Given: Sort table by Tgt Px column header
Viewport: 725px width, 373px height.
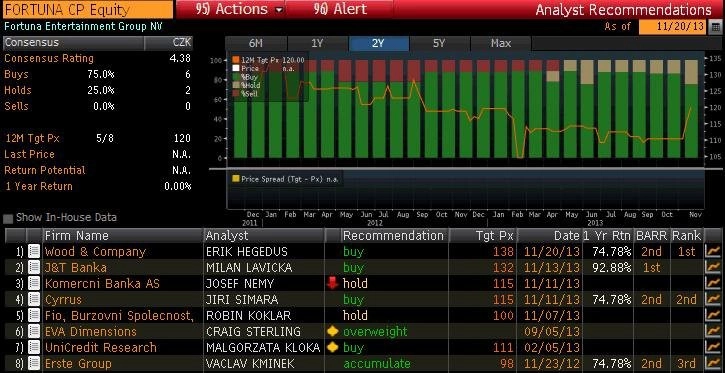Looking at the screenshot, I should pyautogui.click(x=483, y=236).
